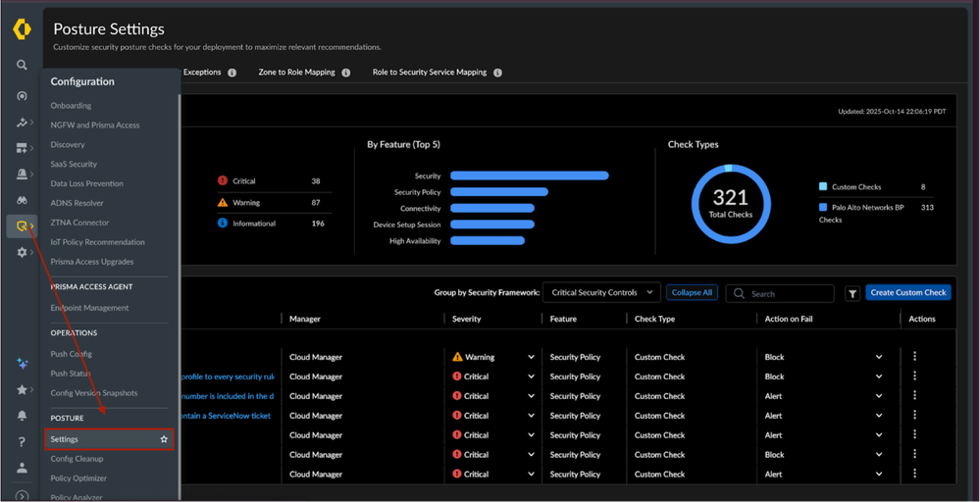The width and height of the screenshot is (980, 502).
Task: Click the help question mark icon
Action: 22,442
